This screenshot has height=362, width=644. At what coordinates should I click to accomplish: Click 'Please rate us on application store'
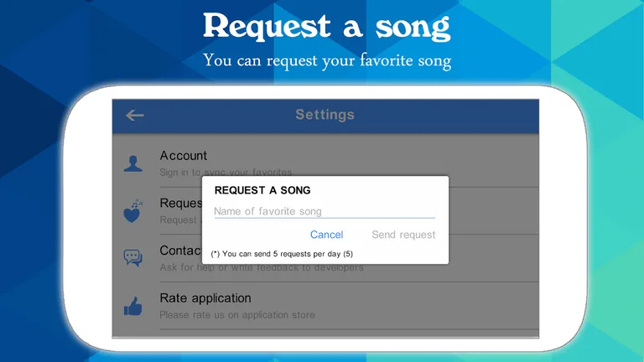pyautogui.click(x=237, y=315)
